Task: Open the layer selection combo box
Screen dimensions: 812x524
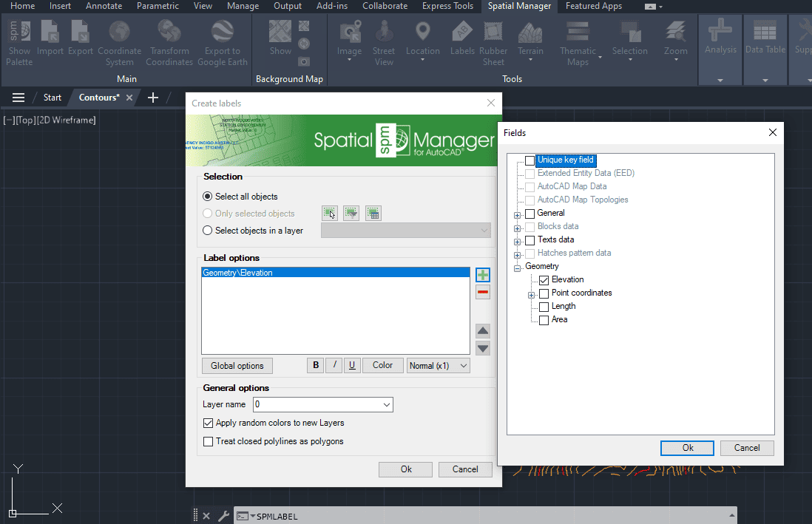Action: (405, 231)
